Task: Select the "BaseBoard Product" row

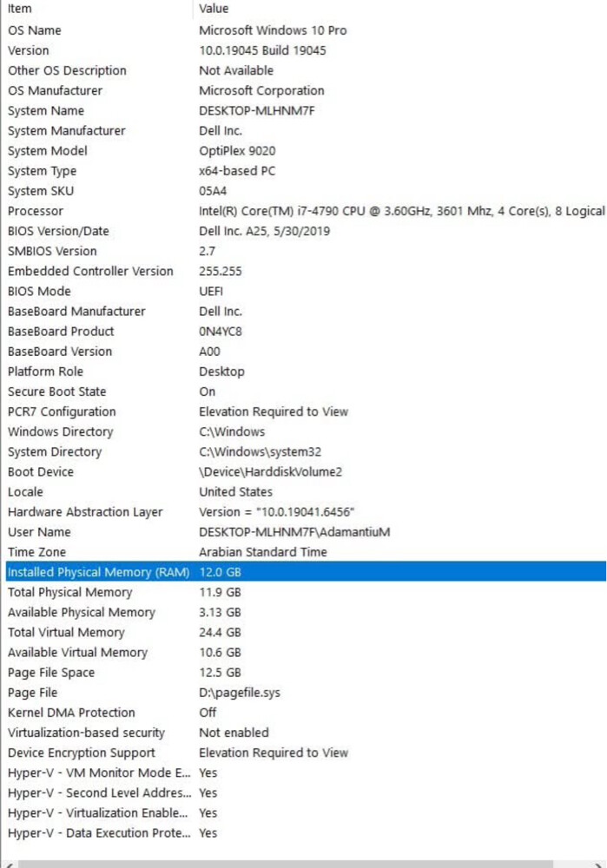Action: (x=306, y=331)
